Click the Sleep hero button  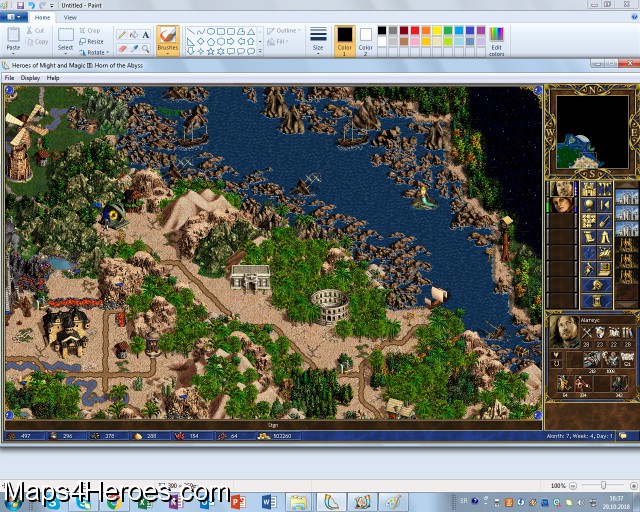(x=604, y=205)
